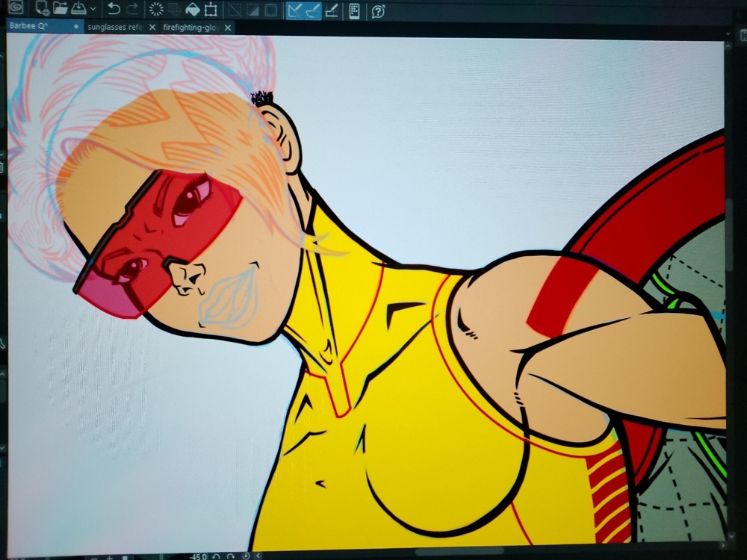Click the rotation angle field showing -45.0
The height and width of the screenshot is (560, 747).
(198, 556)
